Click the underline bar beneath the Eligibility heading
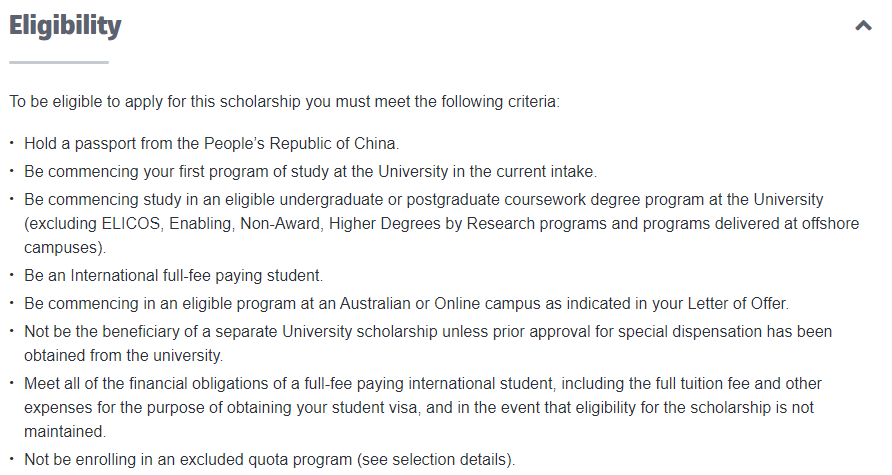This screenshot has width=892, height=475. click(59, 63)
